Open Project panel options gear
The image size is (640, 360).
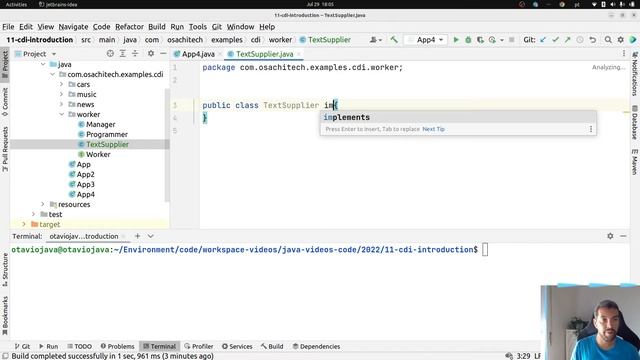coord(151,53)
